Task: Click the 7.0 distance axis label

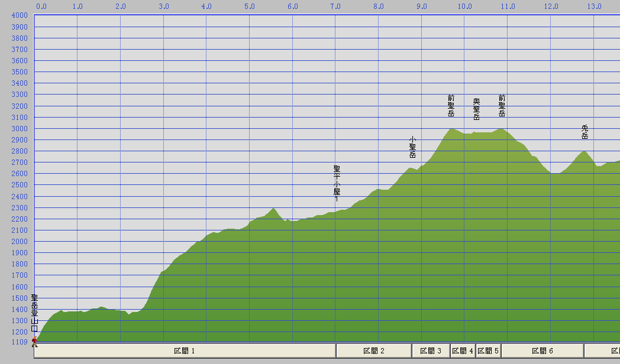Action: pyautogui.click(x=335, y=6)
